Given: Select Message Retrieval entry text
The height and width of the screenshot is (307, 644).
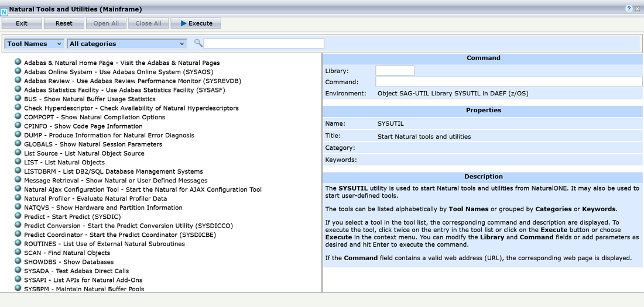Looking at the screenshot, I should [116, 180].
